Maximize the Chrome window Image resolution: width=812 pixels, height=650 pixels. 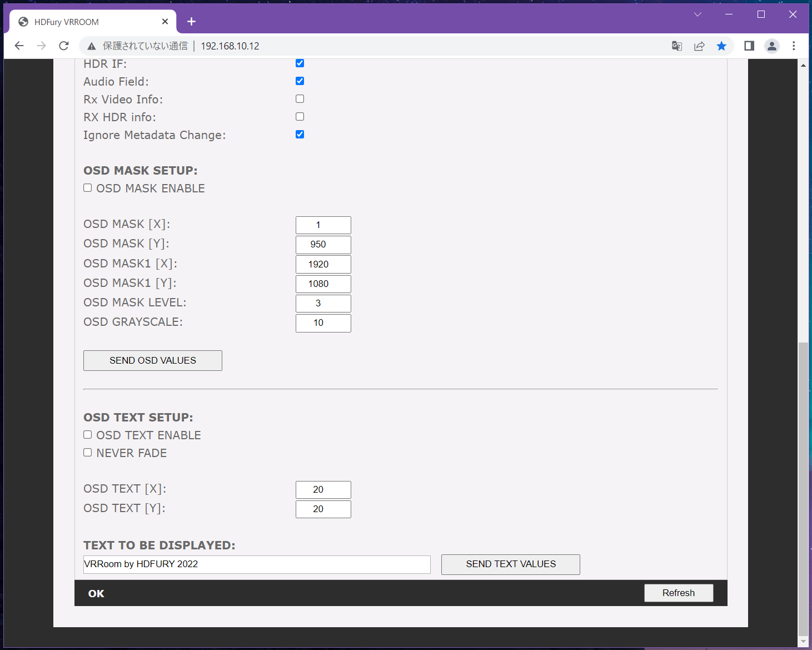coord(761,14)
